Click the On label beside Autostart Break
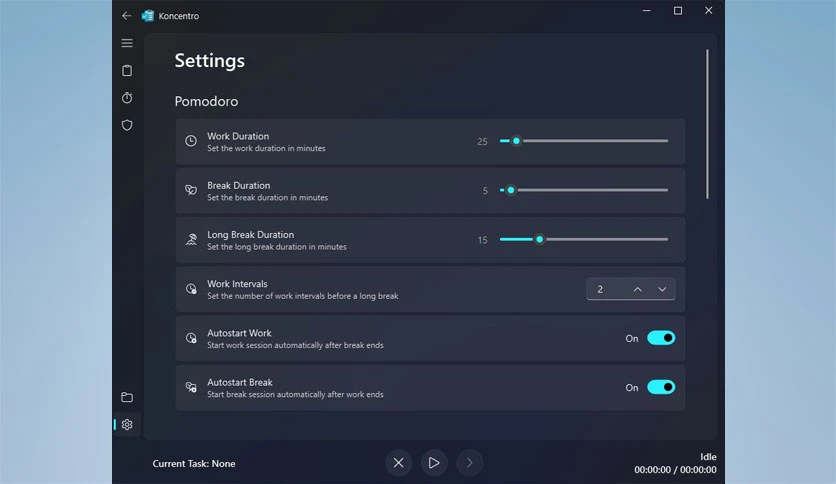Screen dimensions: 836x484 click(x=632, y=388)
